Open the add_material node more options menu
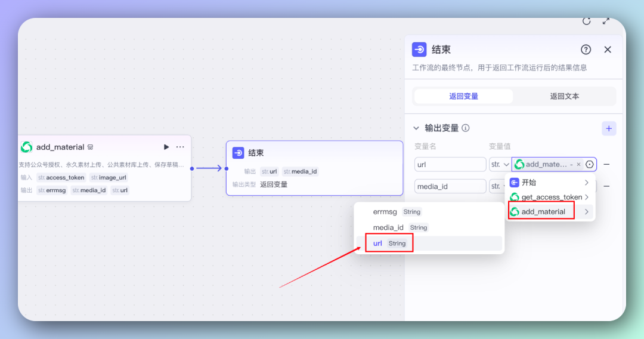 [180, 147]
